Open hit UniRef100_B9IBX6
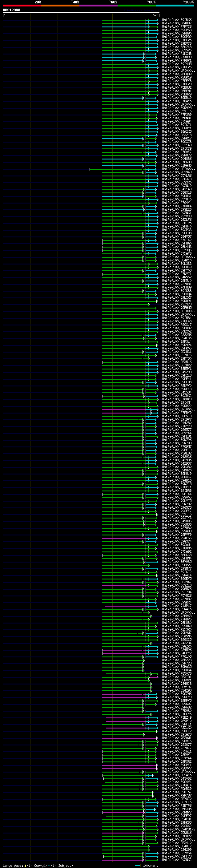Image resolution: width=197 pixels, height=868 pixels. tap(176, 20)
